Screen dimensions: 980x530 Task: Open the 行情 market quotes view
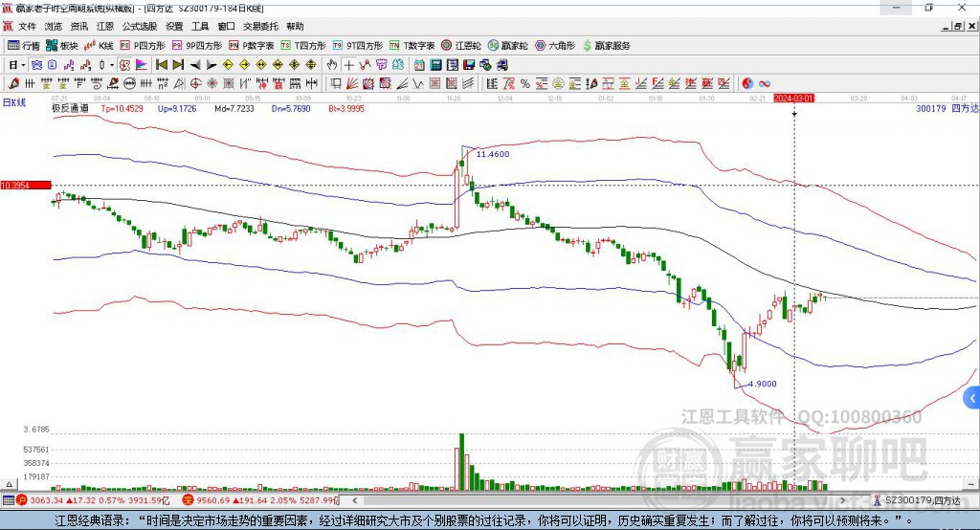point(23,46)
